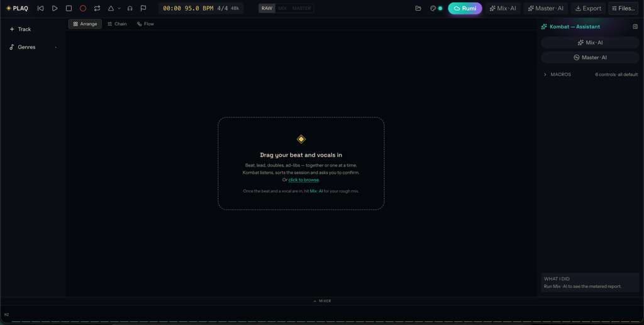Click the flag marker icon
This screenshot has height=325, width=644.
(143, 8)
